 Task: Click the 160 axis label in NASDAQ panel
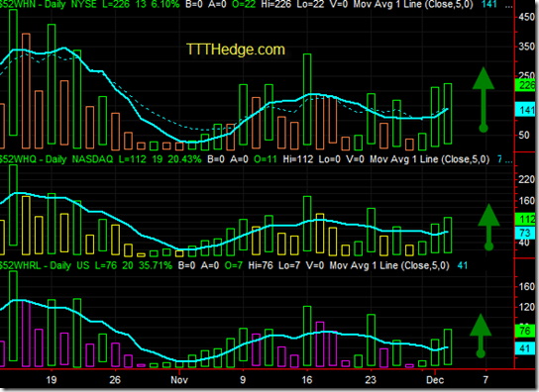pos(526,201)
